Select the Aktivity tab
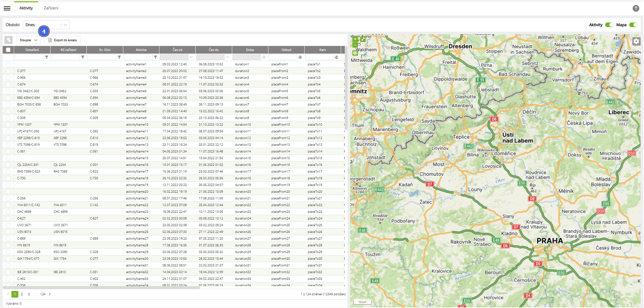 (x=26, y=8)
